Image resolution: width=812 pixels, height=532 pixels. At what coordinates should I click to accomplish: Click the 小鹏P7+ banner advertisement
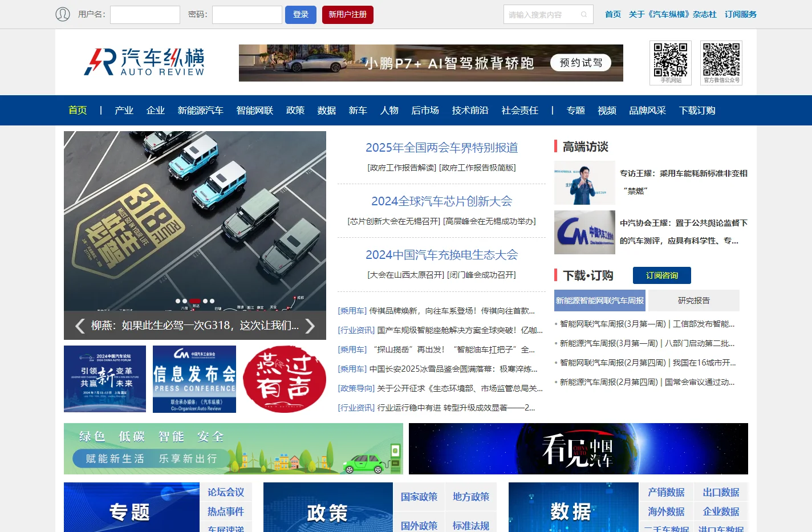tap(431, 63)
